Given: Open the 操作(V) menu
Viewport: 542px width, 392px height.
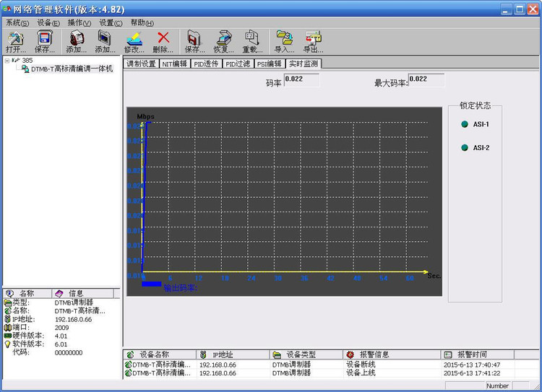Looking at the screenshot, I should pos(79,23).
